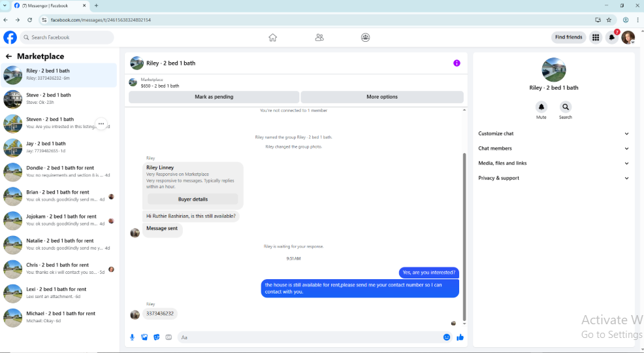Screen dimensions: 644x353
Task: Expand the Chat members section
Action: point(553,148)
